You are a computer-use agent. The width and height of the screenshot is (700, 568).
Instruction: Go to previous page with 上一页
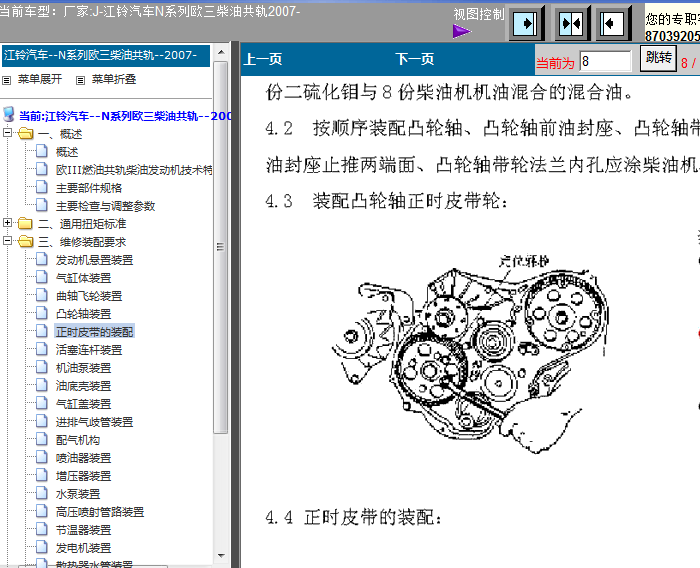(262, 59)
